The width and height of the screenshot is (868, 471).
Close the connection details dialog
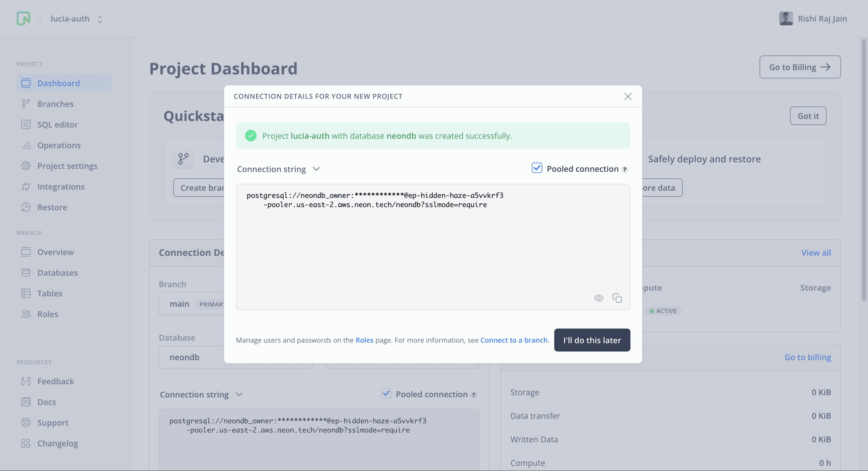pos(628,97)
